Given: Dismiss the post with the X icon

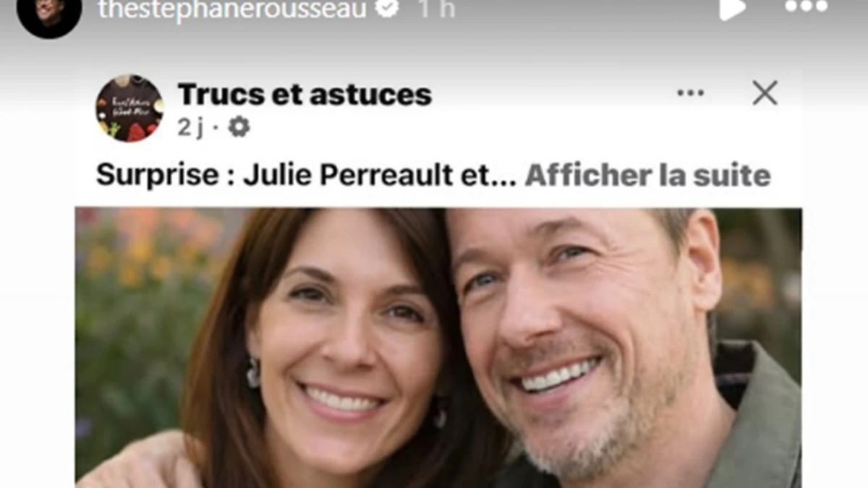Looking at the screenshot, I should pos(765,93).
